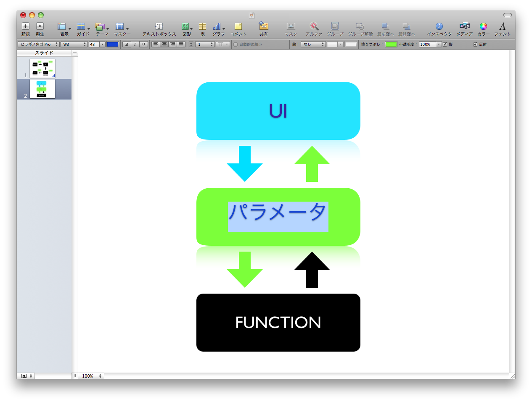Open the 図形 shapes icon
Image resolution: width=532 pixels, height=402 pixels.
(x=185, y=26)
